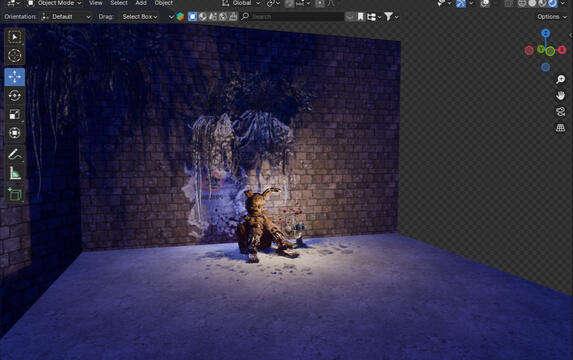
Task: Click the negative Z circle at the gizmo bottom
Action: [x=546, y=67]
